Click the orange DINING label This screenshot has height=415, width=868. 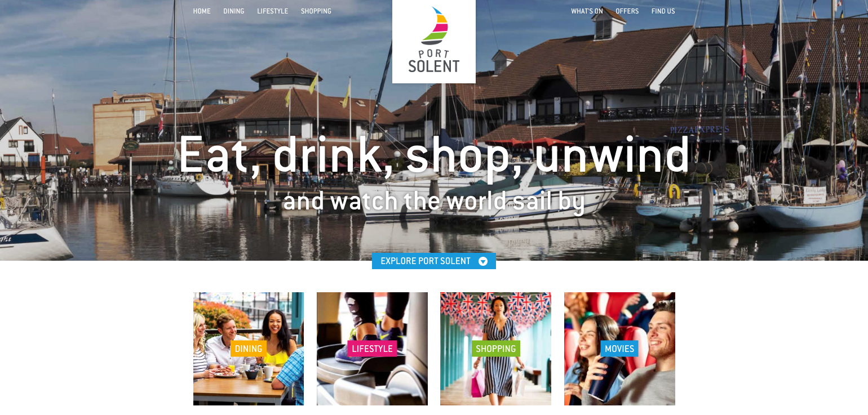(x=249, y=349)
